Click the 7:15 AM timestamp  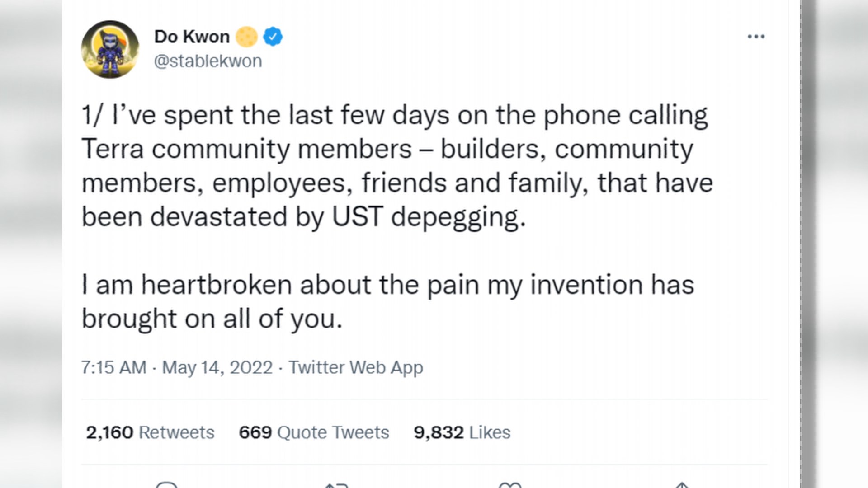tap(114, 367)
